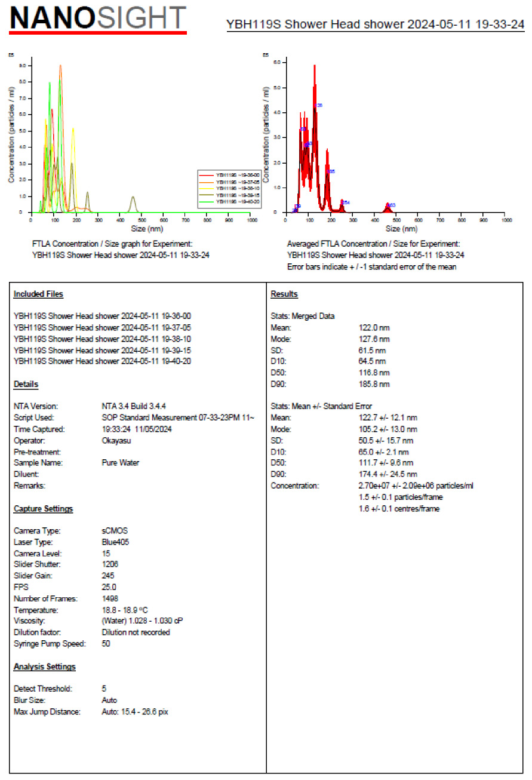Click viscosity value '(Water) 1.028 - 1.030 cP'
532x780 pixels.
tap(142, 621)
